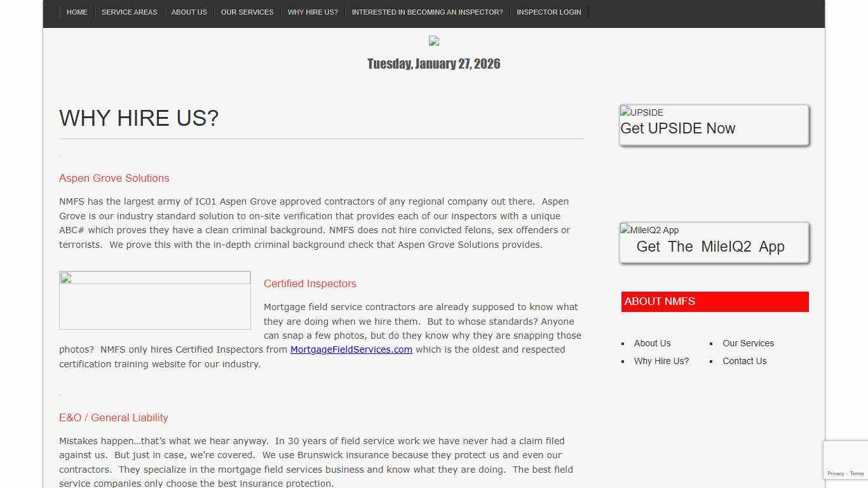Click WHY HIRE US? in the top menu
Viewport: 868px width, 488px height.
pyautogui.click(x=313, y=11)
